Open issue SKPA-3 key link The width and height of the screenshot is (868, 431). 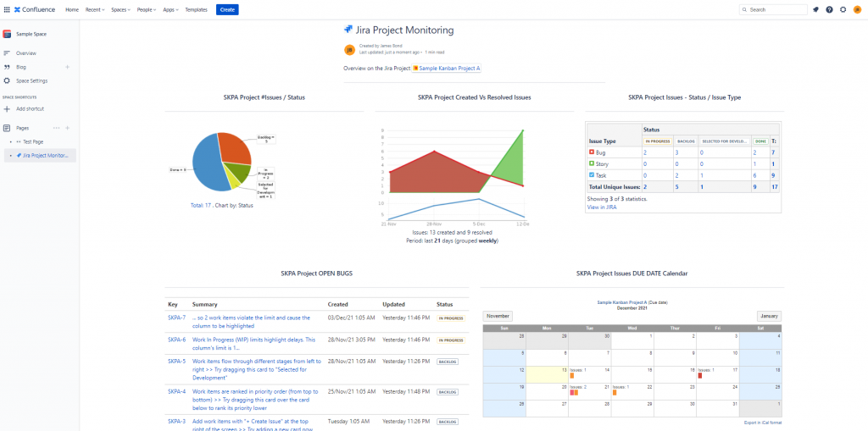click(x=176, y=422)
